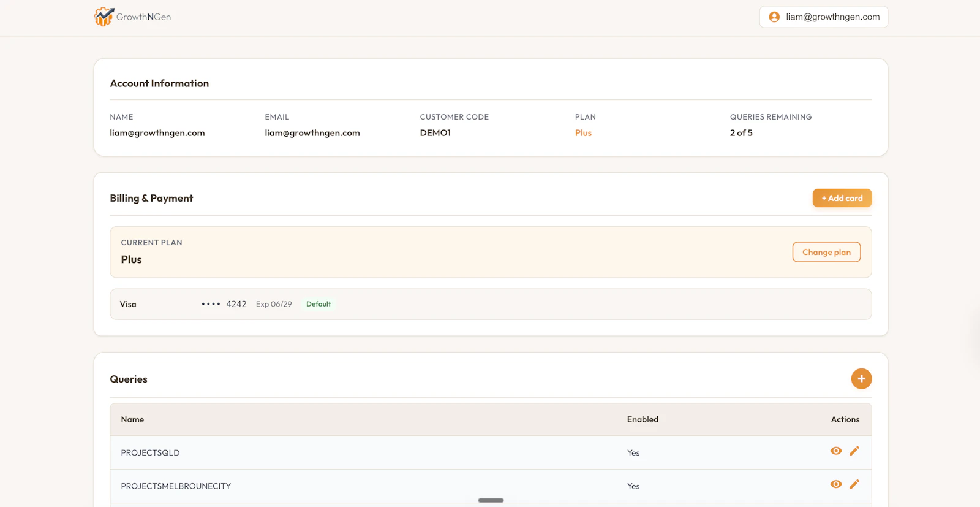This screenshot has width=980, height=507.
Task: Click the name value under NAME label
Action: 157,133
